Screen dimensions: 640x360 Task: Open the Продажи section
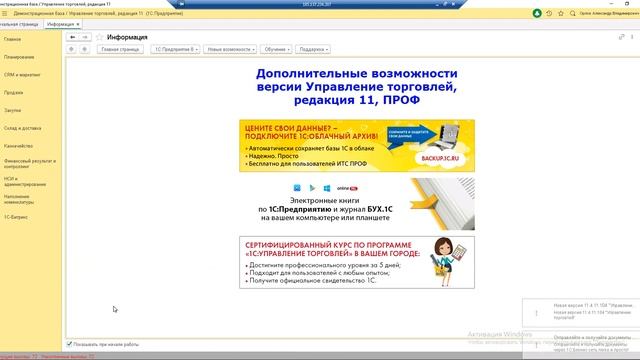(13, 93)
